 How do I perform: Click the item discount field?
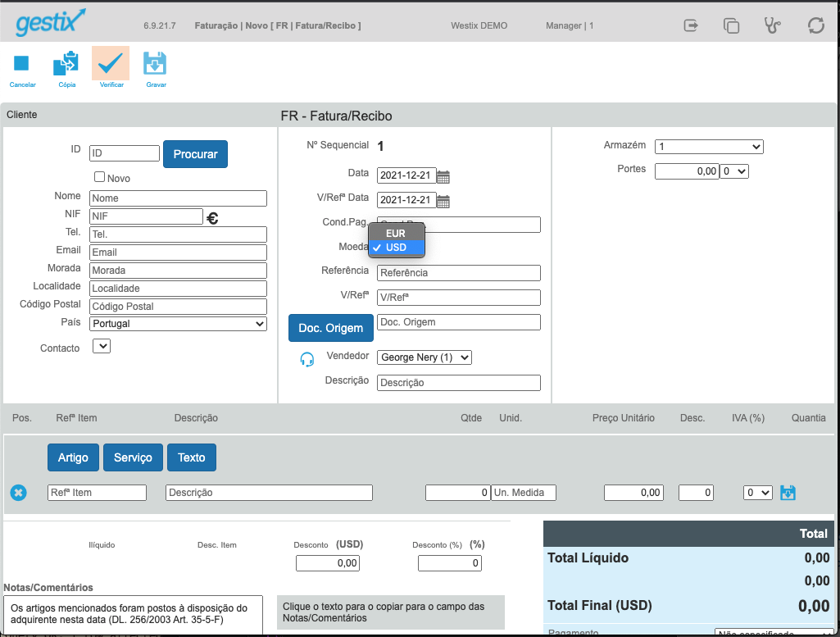coord(696,493)
